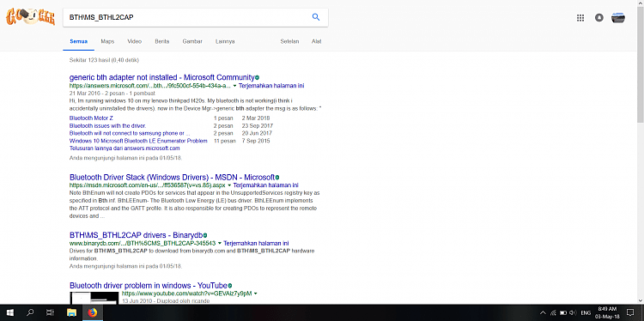Show hidden system tray icons
644x321 pixels.
[x=543, y=312]
